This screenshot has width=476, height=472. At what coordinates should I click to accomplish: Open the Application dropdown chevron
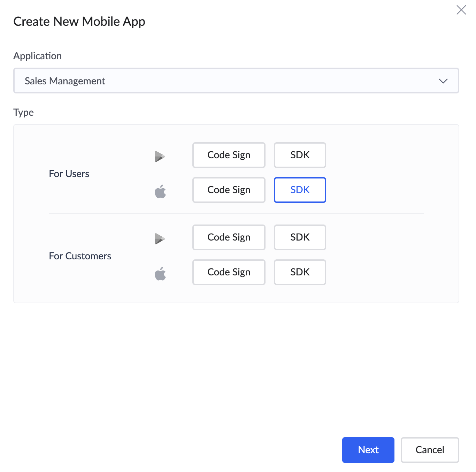443,81
